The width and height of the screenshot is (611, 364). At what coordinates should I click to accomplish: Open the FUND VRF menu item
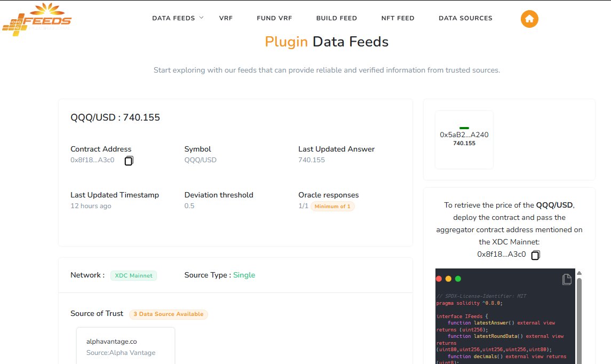[x=274, y=18]
